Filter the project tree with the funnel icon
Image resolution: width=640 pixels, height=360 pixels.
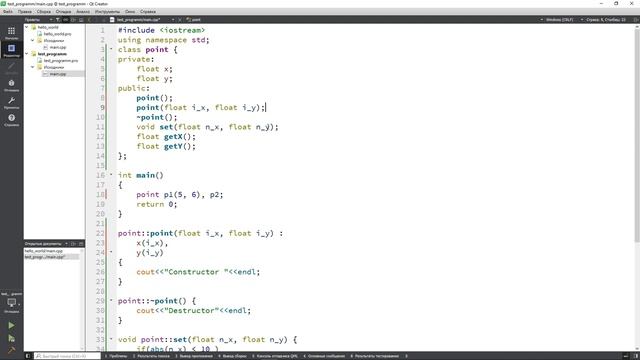[58, 20]
